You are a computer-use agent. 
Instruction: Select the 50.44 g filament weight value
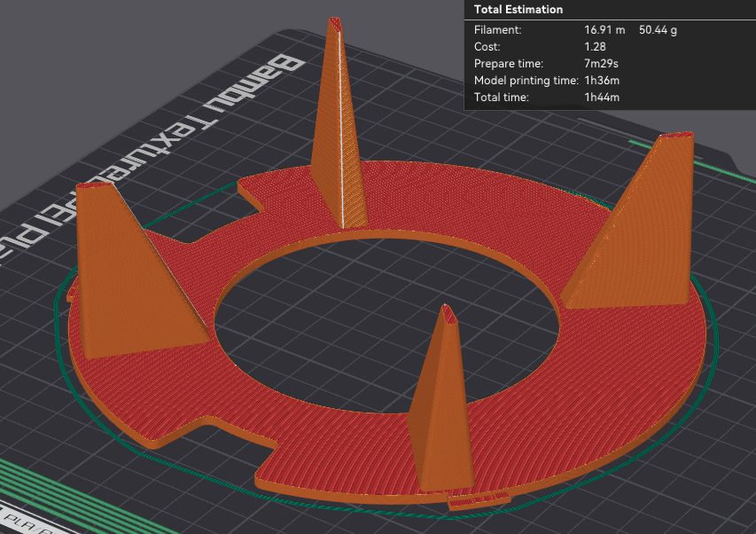point(658,29)
